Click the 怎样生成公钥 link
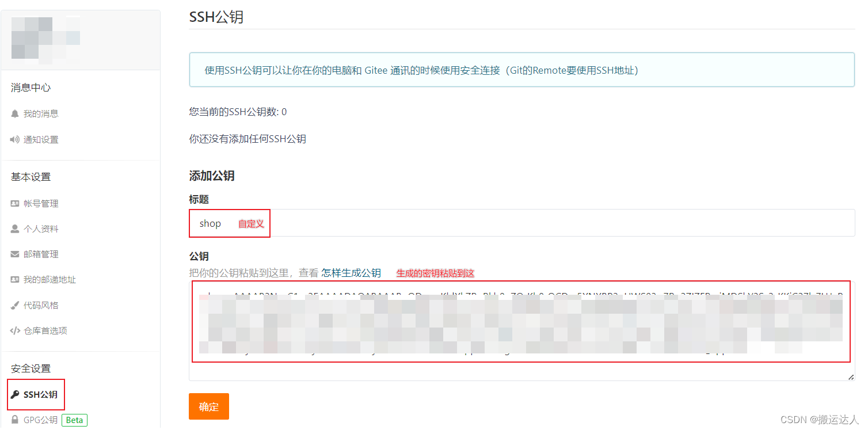The image size is (868, 430). point(351,273)
